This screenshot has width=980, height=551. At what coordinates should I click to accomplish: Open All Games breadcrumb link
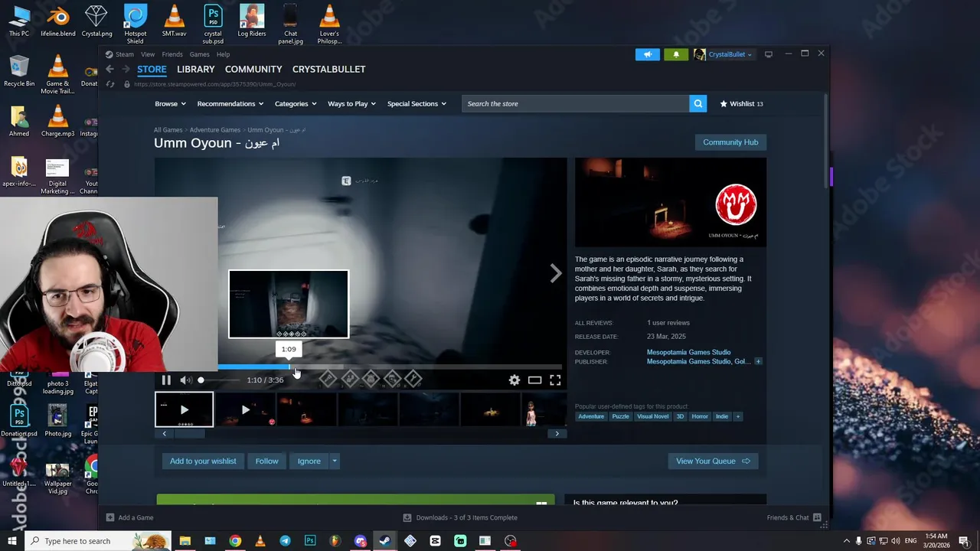tap(168, 130)
